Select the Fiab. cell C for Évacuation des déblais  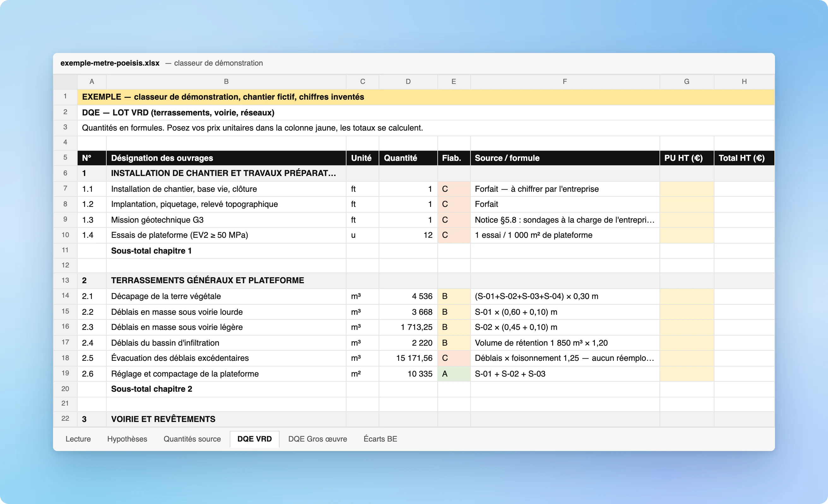pyautogui.click(x=454, y=358)
